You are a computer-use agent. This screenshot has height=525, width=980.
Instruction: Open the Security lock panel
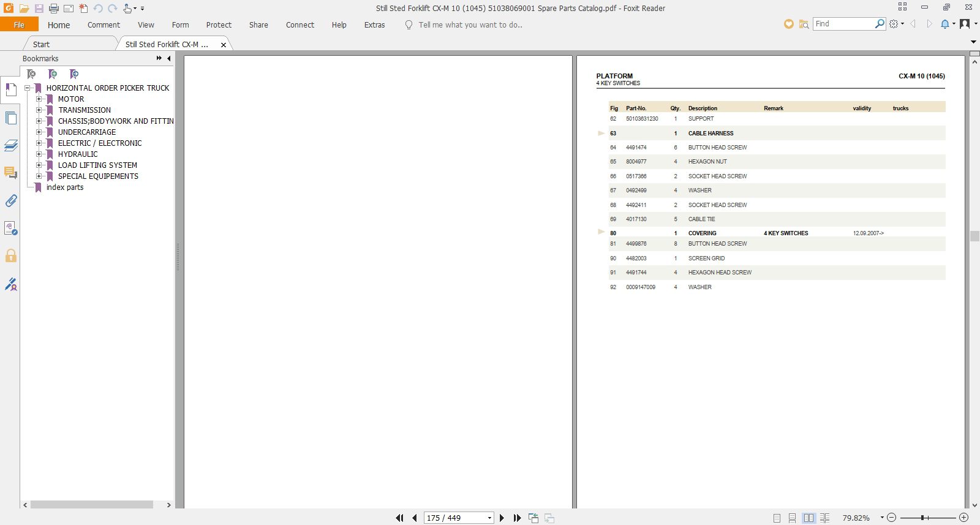pos(10,255)
